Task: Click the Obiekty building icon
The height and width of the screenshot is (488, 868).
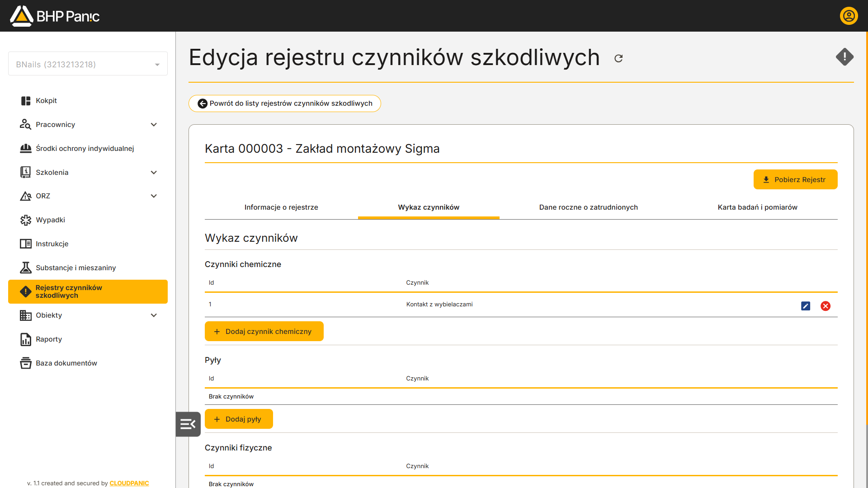Action: tap(26, 315)
